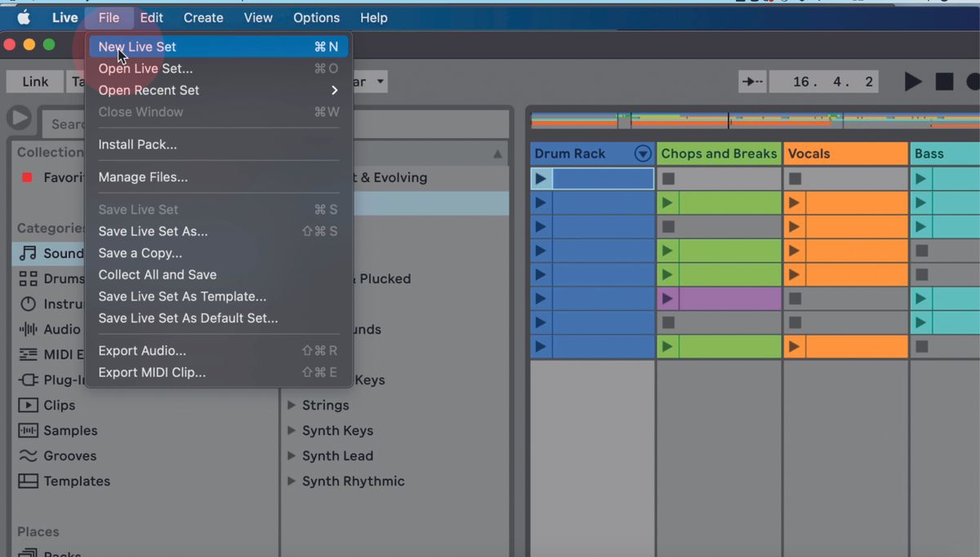Choose Install Pack...

[x=219, y=145]
